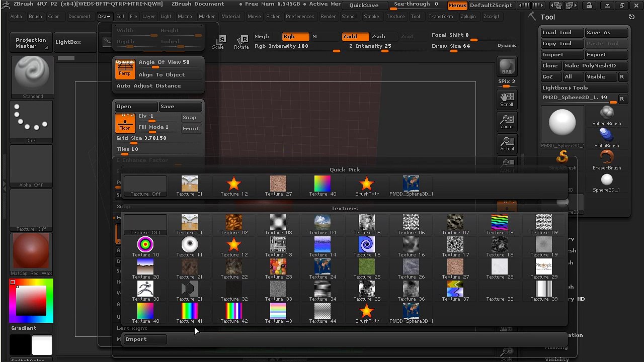Click Import button in texture popup
Image resolution: width=644 pixels, height=362 pixels.
point(145,339)
